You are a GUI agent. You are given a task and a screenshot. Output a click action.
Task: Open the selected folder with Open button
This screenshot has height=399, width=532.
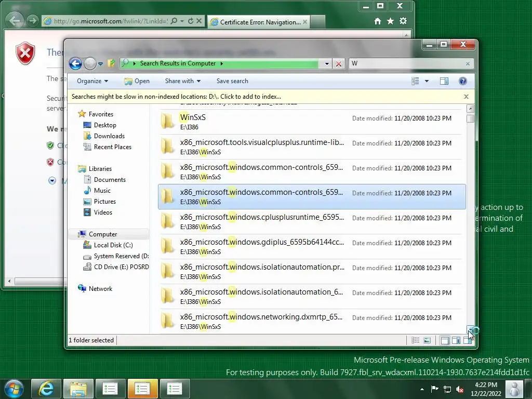click(137, 81)
